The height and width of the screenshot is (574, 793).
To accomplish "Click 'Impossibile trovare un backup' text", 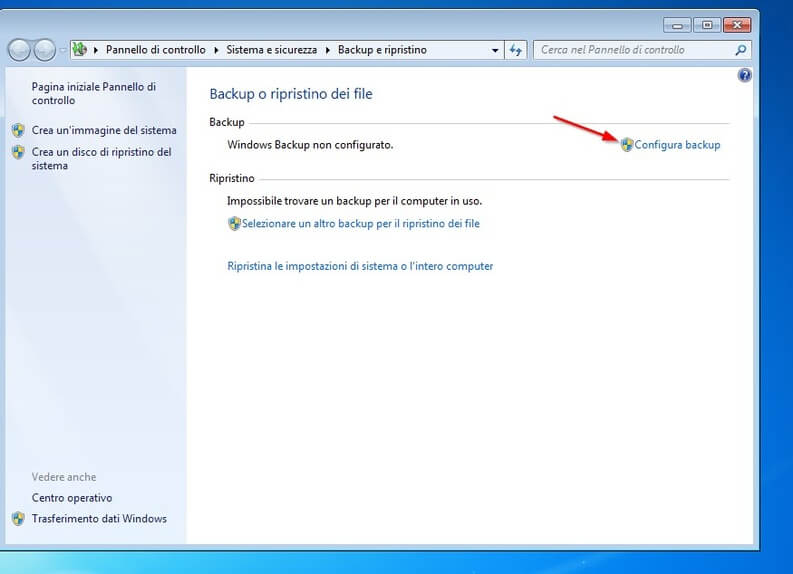I will pos(355,201).
